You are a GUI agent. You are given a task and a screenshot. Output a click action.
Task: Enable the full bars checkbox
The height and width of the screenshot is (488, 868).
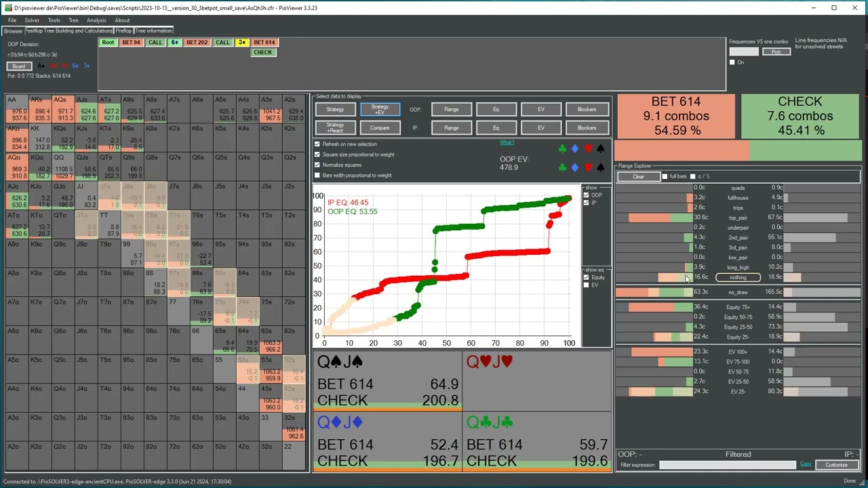click(665, 176)
